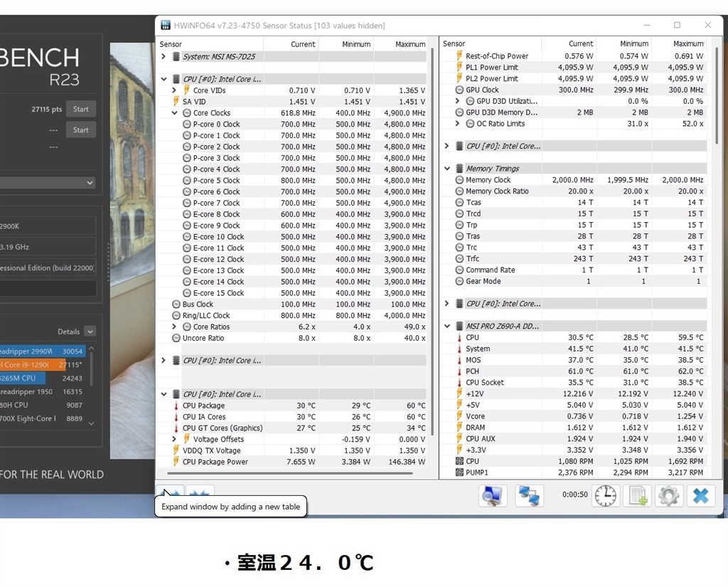Collapse the Memory Timings section
The width and height of the screenshot is (728, 587).
(447, 169)
